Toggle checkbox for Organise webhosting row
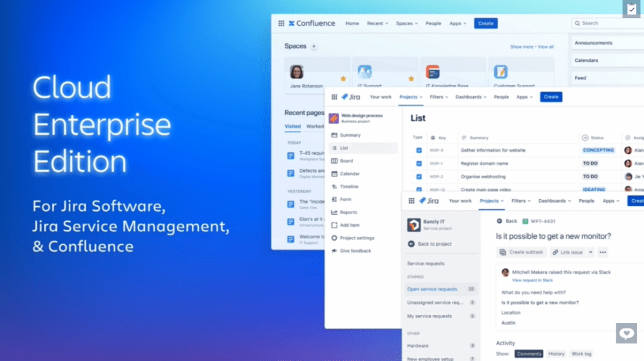Image resolution: width=644 pixels, height=361 pixels. tap(419, 176)
